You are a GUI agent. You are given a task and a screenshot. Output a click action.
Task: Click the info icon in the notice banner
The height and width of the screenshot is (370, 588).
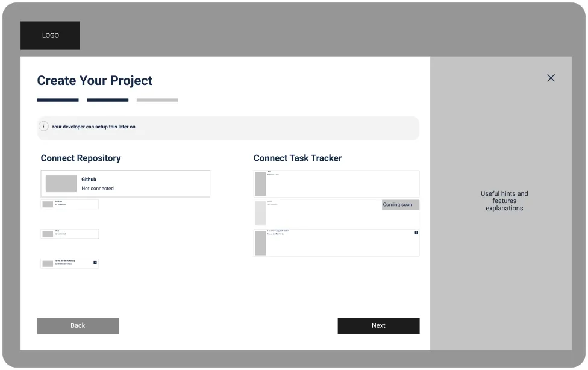point(44,127)
